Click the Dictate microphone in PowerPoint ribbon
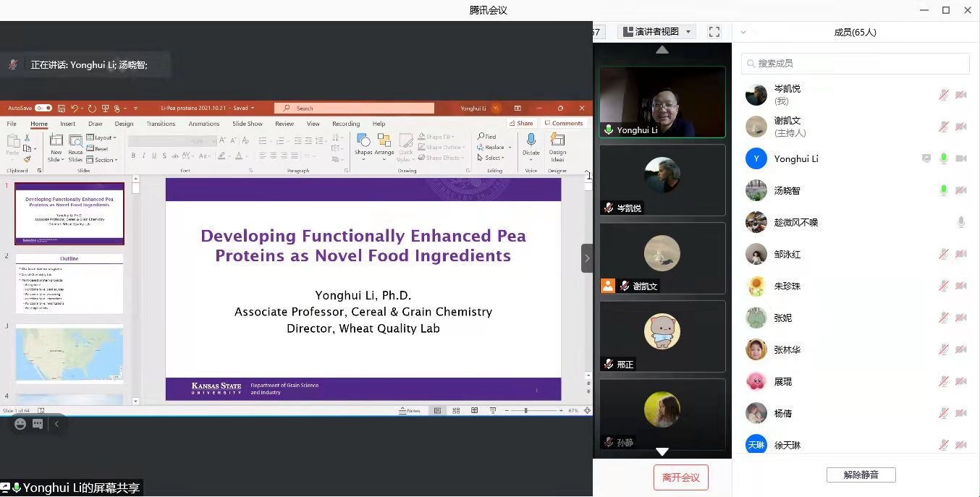 point(531,143)
